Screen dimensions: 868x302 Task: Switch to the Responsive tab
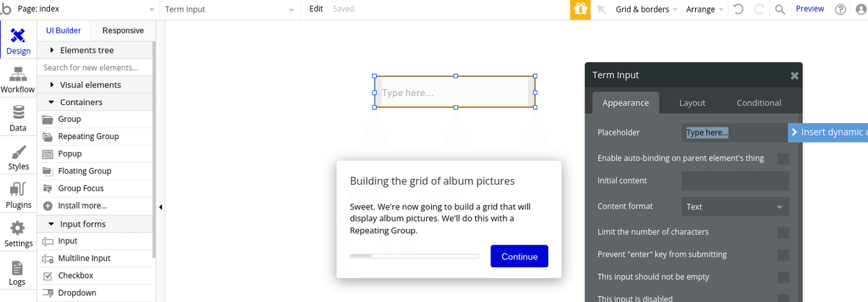click(123, 30)
